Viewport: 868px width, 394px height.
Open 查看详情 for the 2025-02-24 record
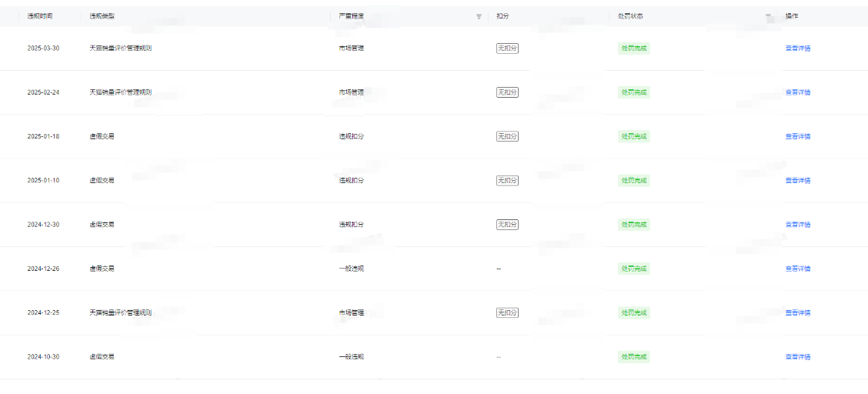(797, 92)
